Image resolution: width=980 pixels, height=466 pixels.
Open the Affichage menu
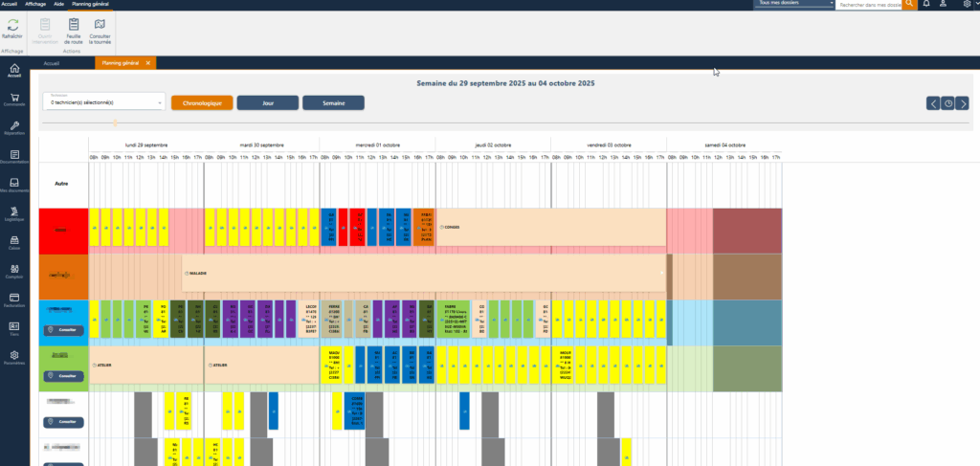pyautogui.click(x=34, y=4)
